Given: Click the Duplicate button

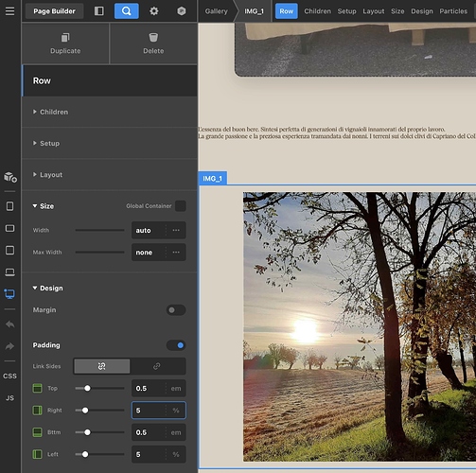Looking at the screenshot, I should pyautogui.click(x=65, y=44).
